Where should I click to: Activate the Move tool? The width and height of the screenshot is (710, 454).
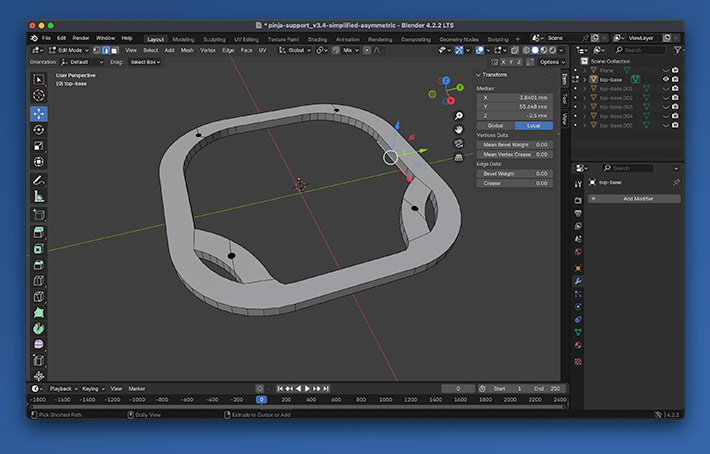[39, 113]
